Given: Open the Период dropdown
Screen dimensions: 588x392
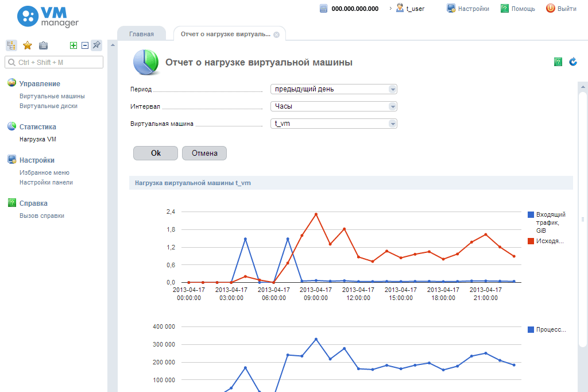Looking at the screenshot, I should pos(334,89).
